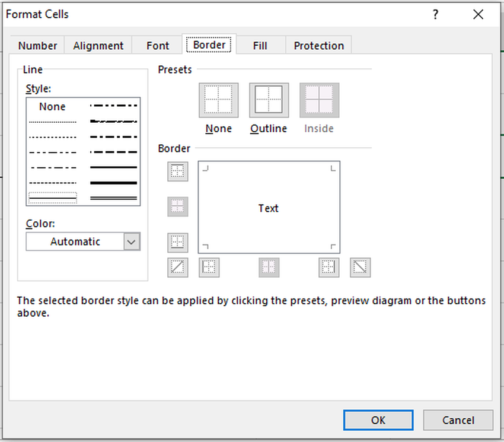Viewport: 504px width, 442px height.
Task: Open the line Color dropdown arrow
Action: (132, 241)
